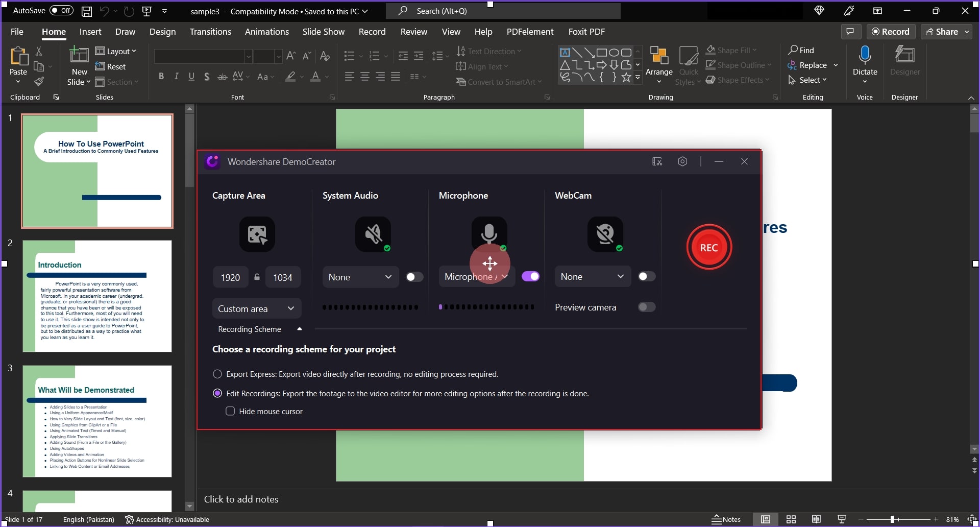This screenshot has width=980, height=527.
Task: Open the Layout dropdown in Slides group
Action: pyautogui.click(x=116, y=51)
